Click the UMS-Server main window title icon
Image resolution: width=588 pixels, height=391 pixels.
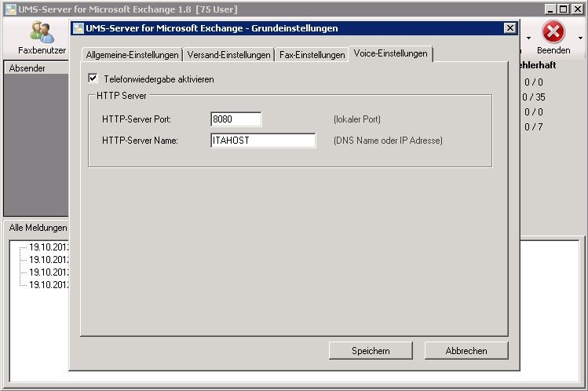11,9
